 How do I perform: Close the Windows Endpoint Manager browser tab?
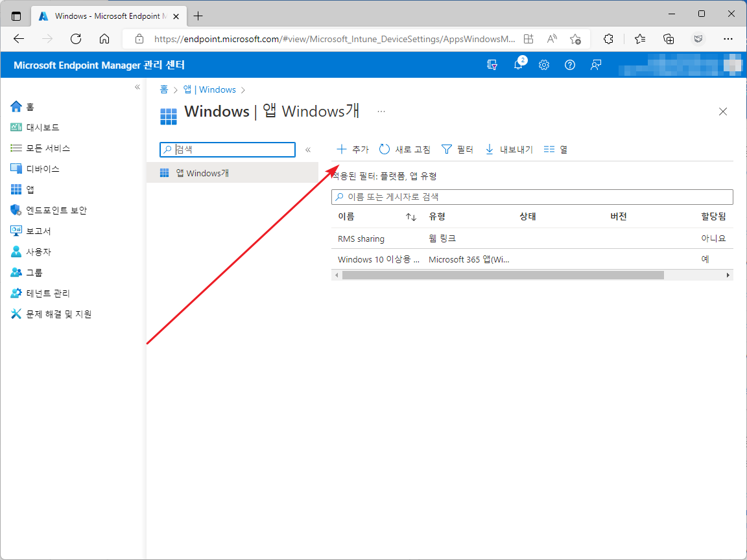click(176, 16)
